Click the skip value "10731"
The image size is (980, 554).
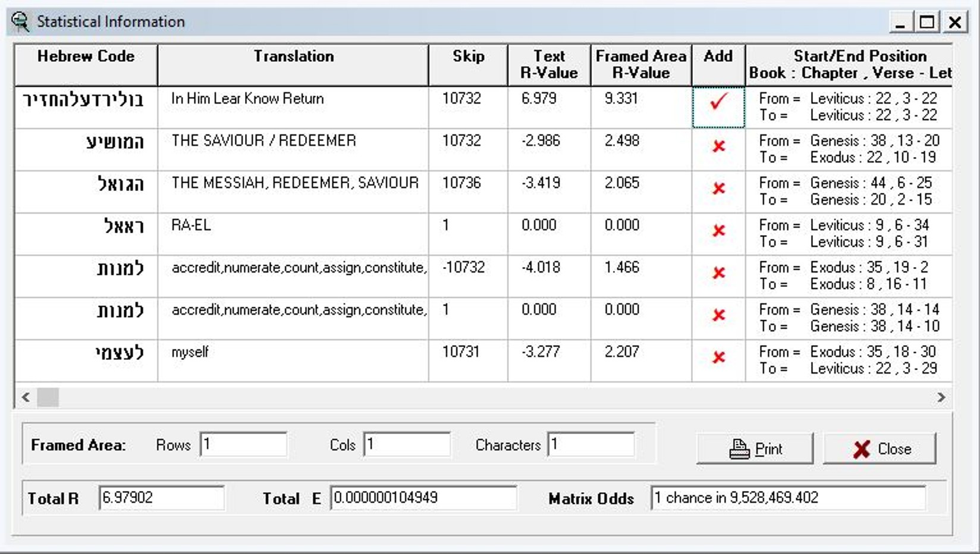461,352
